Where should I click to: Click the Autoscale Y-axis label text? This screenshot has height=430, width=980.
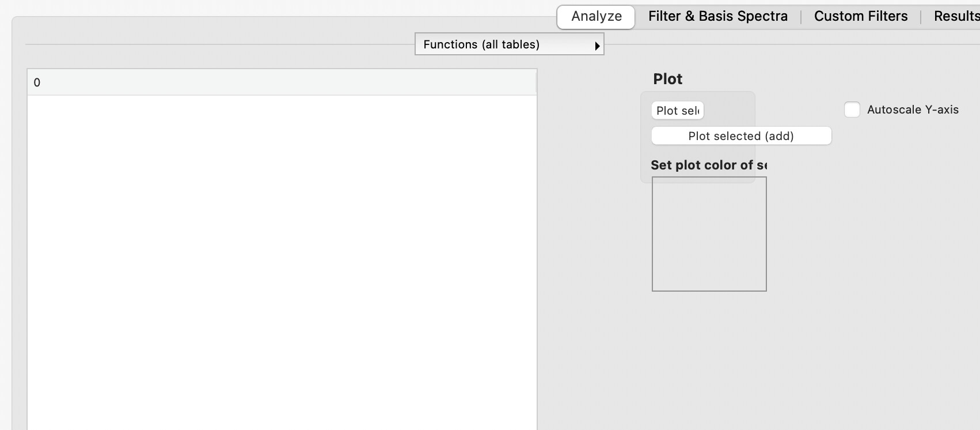(x=913, y=110)
